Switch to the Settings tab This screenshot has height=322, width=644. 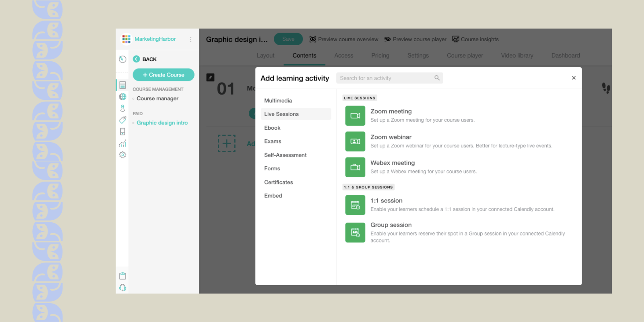pos(418,56)
